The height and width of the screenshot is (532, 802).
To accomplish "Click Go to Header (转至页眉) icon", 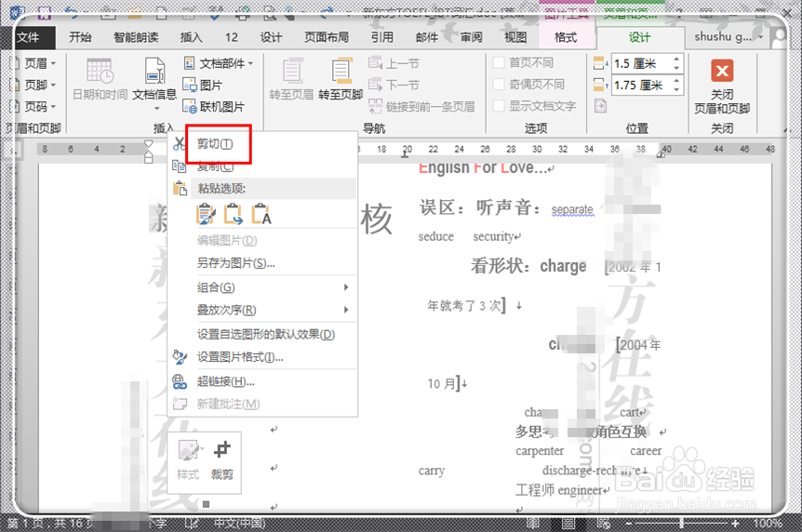I will coord(292,71).
